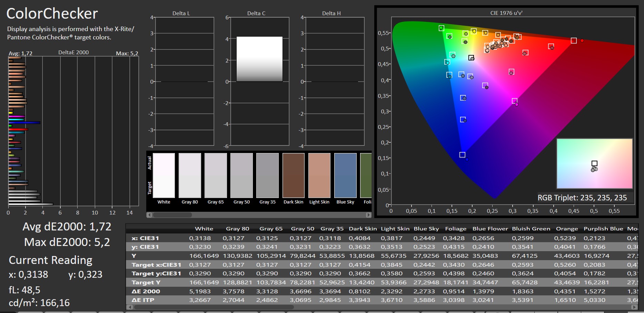Select the red primary target square on CIE chart
Screen dimensions: 644x313
574,41
